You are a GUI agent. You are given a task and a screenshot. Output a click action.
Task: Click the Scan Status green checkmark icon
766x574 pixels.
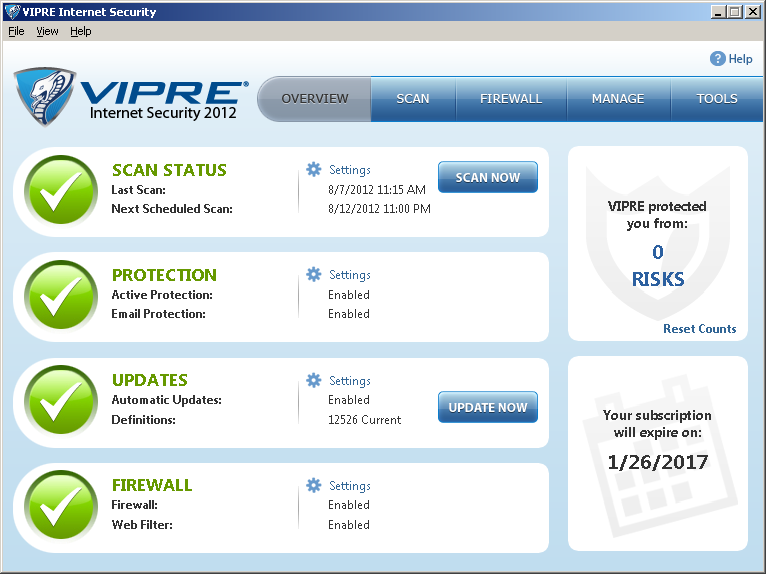pyautogui.click(x=61, y=192)
